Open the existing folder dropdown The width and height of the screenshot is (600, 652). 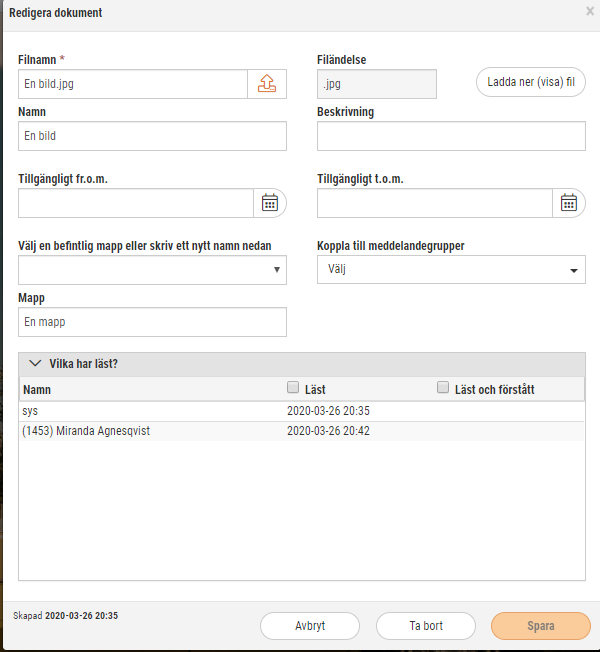click(x=152, y=270)
